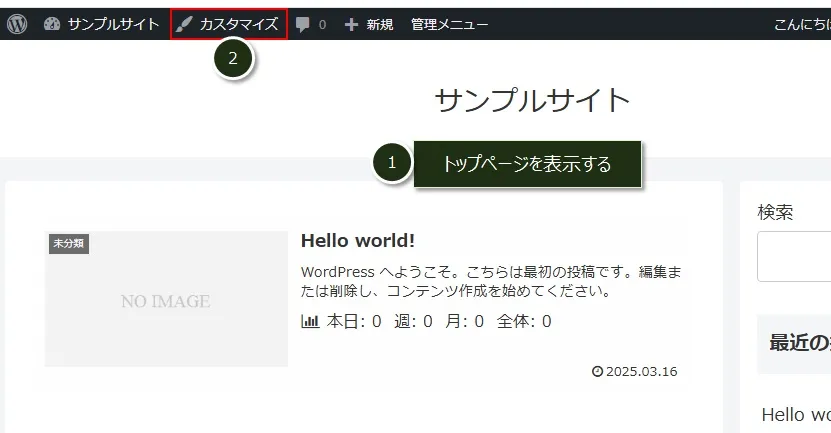Screen dimensions: 831x433
Task: Focus the 検索 search input field
Action: 795,257
